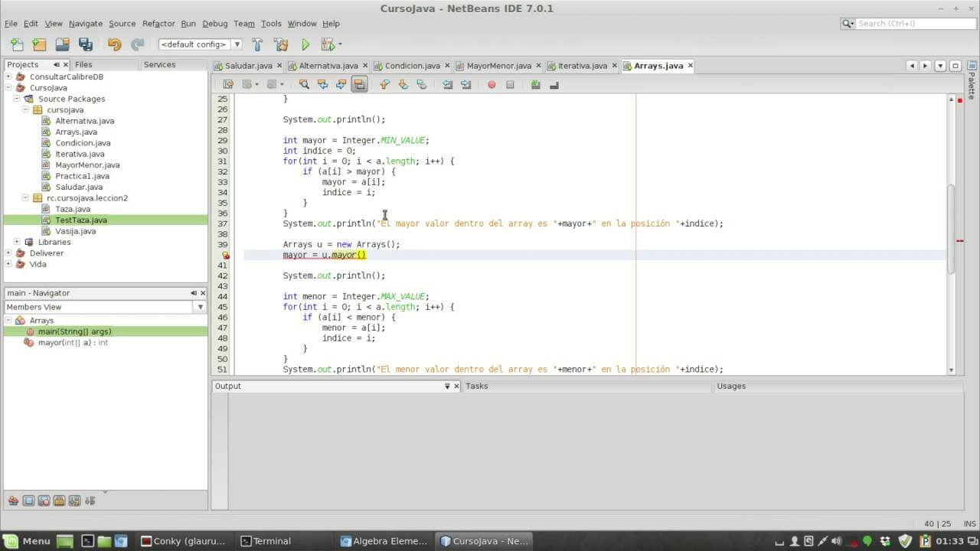Toggle Highlight Search in editor toolbar
Viewport: 980px width, 551px height.
[359, 84]
